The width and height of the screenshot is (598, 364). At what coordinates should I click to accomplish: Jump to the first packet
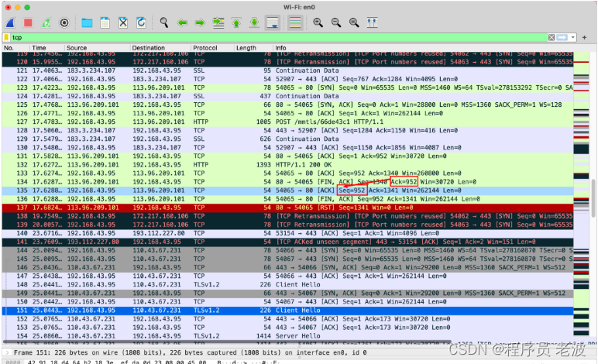pyautogui.click(x=236, y=23)
